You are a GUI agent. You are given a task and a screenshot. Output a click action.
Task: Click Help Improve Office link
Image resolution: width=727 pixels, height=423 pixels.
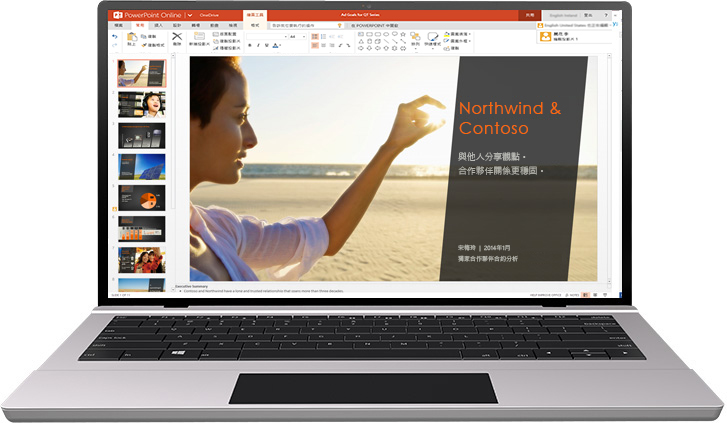[x=546, y=295]
